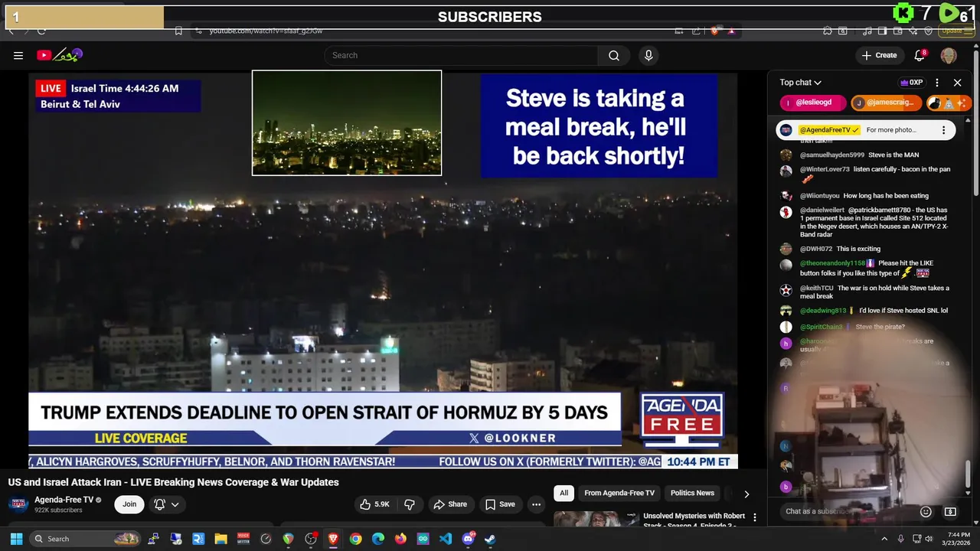Like the video with 5.9K thumbs up
Screen dimensions: 980x551
(374, 504)
